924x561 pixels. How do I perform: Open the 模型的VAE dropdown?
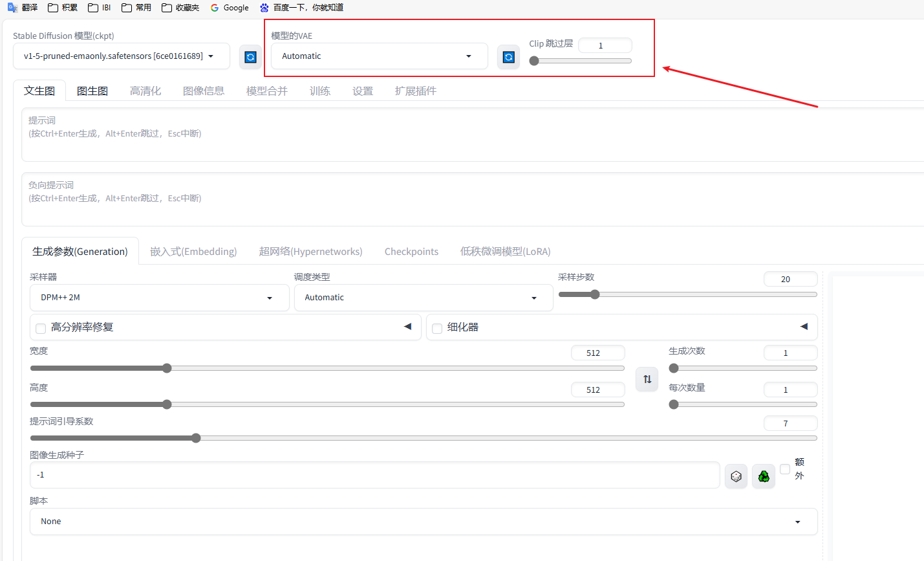click(x=379, y=56)
